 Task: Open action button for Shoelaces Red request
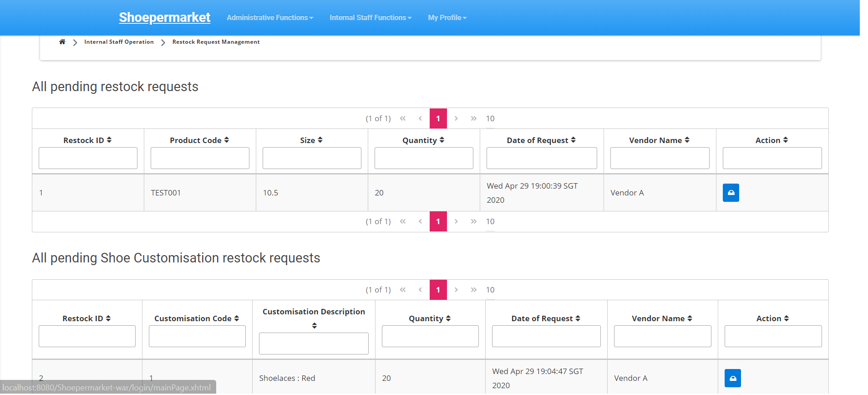(x=732, y=378)
